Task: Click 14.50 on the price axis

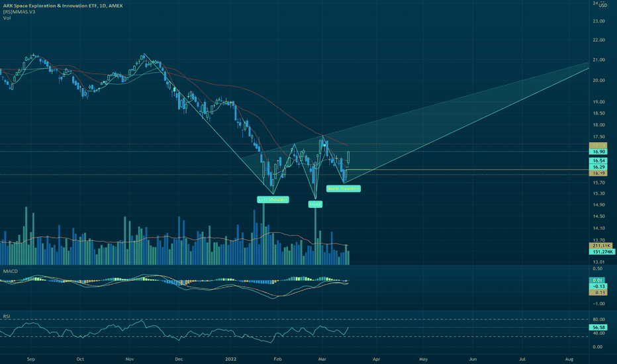Action: (x=598, y=216)
